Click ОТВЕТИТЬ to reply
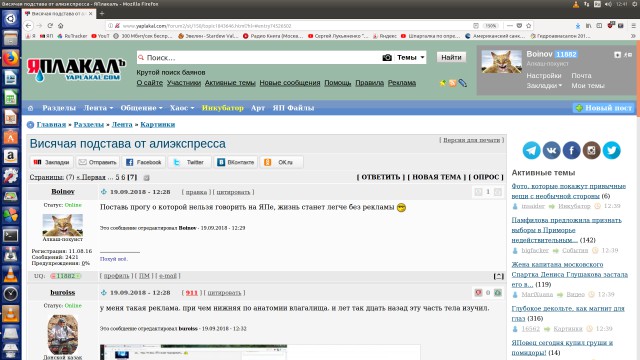Viewport: 640px width, 360px height. (x=381, y=177)
